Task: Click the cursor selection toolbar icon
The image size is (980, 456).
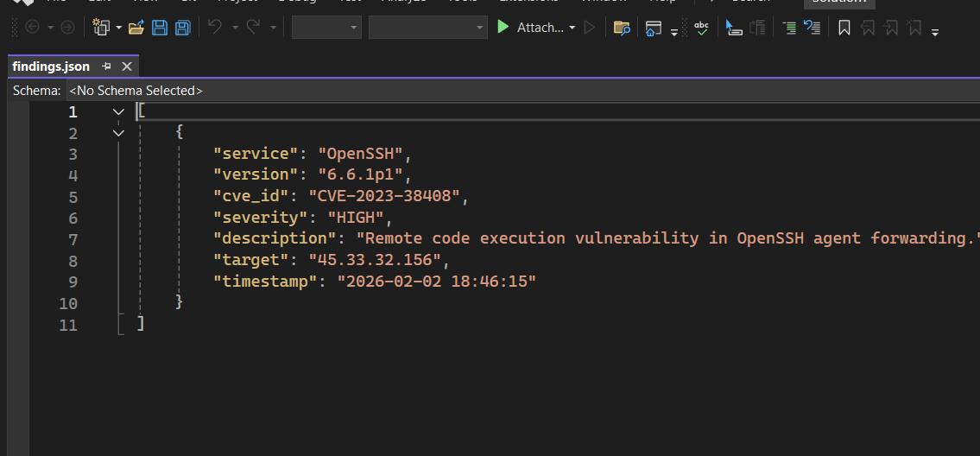Action: [x=733, y=28]
